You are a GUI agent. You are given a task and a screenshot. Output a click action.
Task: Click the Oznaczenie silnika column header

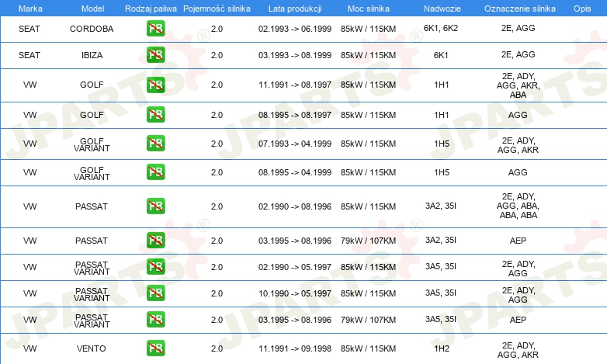coord(520,9)
